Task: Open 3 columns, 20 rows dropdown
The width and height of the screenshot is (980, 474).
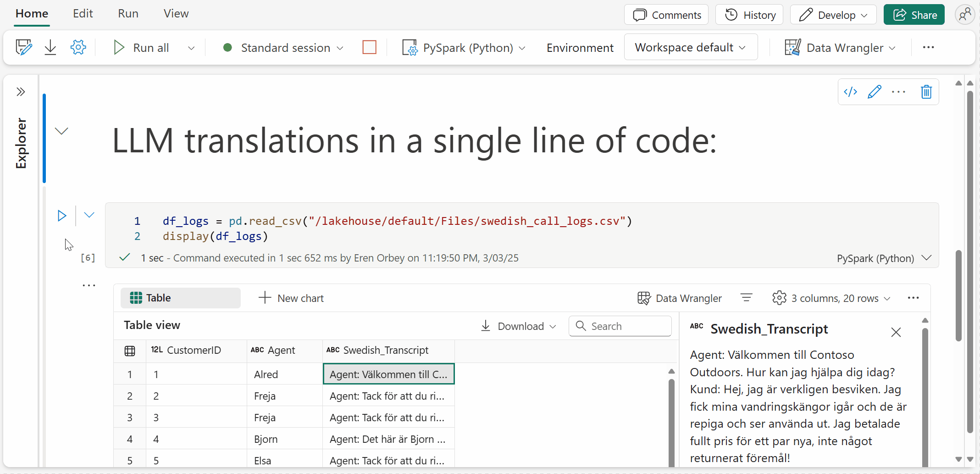Action: (x=831, y=298)
